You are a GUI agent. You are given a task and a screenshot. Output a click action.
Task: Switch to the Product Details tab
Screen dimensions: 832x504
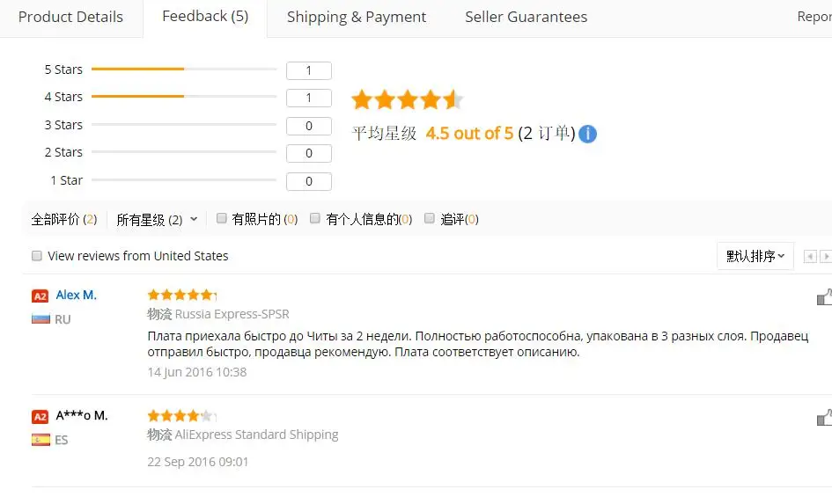click(70, 17)
